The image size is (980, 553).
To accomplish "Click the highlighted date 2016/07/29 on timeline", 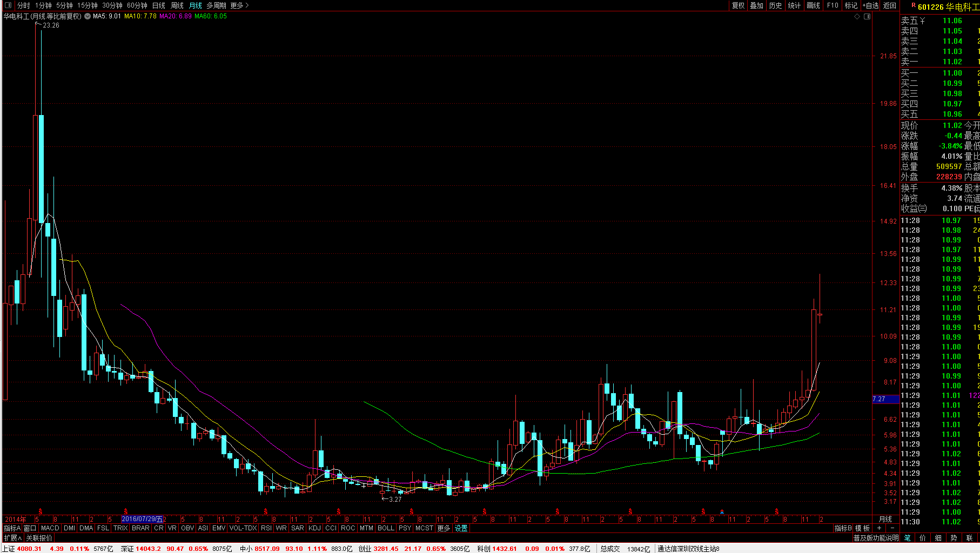I will point(142,519).
